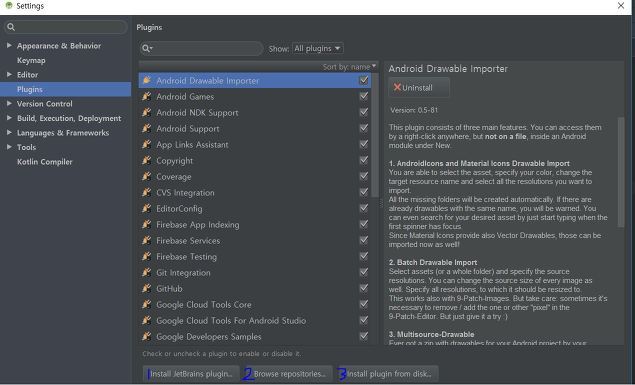Click the Uninstall button

tap(419, 87)
